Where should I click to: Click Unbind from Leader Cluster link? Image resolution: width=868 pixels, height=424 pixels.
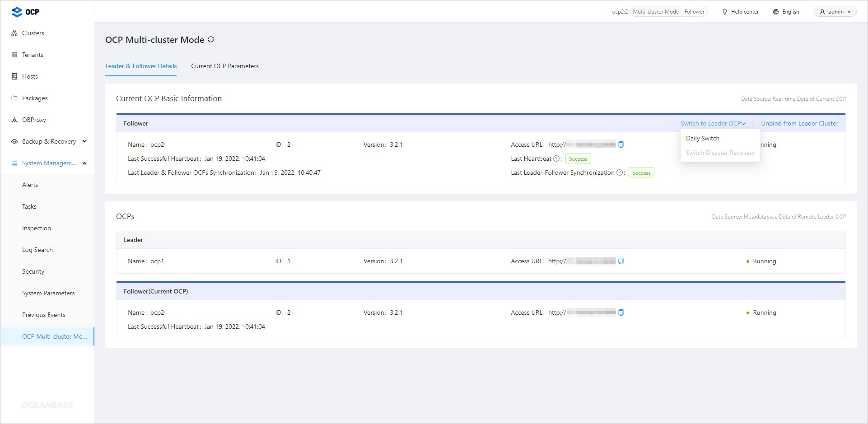[x=799, y=123]
